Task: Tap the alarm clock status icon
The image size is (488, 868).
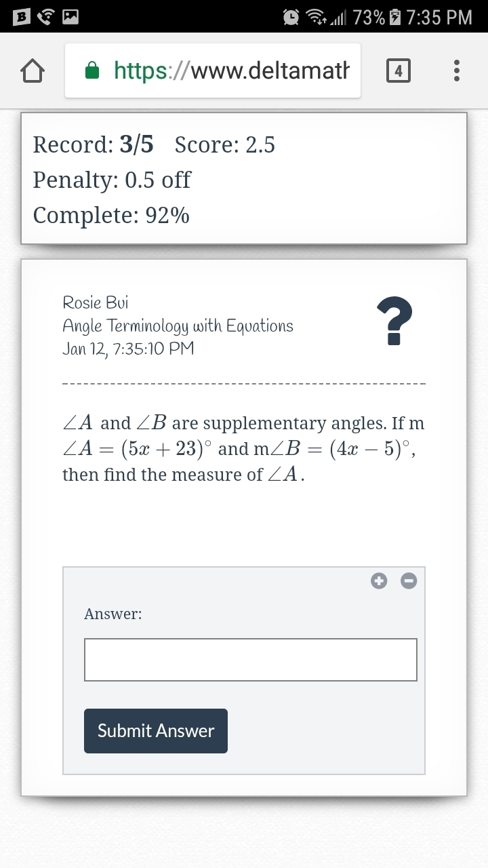Action: [x=292, y=16]
